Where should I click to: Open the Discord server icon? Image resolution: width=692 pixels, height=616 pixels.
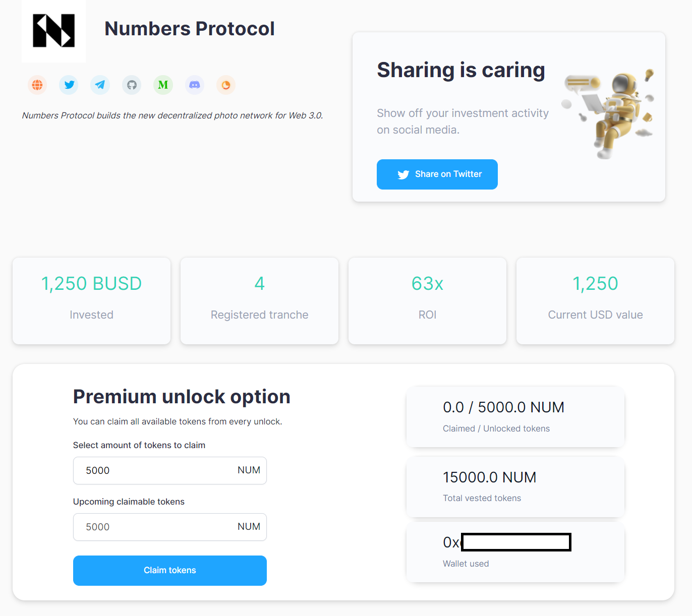click(x=195, y=85)
